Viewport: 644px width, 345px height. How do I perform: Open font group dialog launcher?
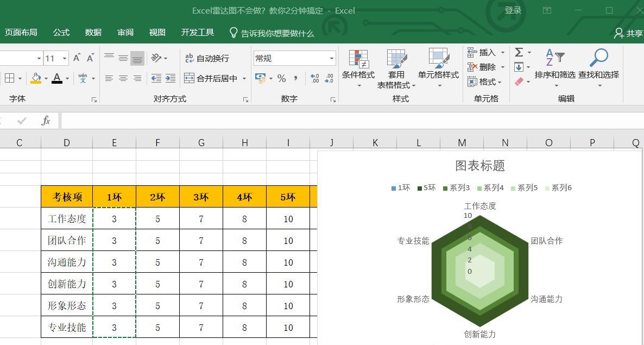94,99
